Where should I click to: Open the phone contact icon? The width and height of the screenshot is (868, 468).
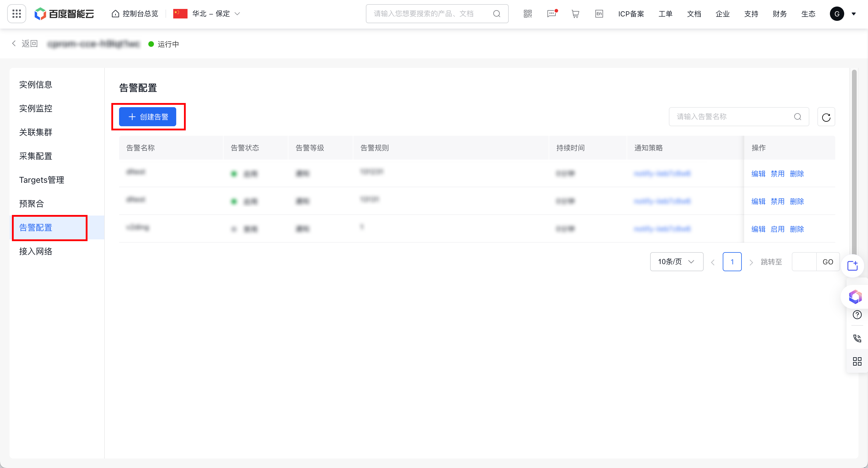click(x=857, y=338)
